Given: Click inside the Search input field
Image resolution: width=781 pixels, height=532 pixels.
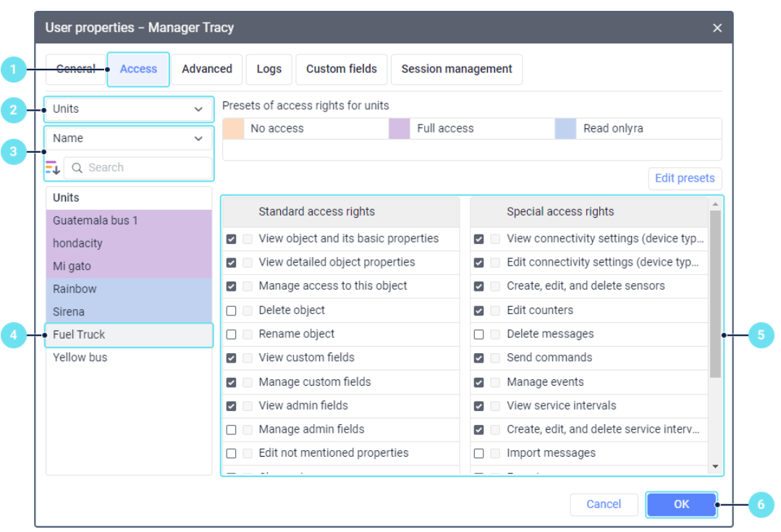Looking at the screenshot, I should tap(138, 168).
